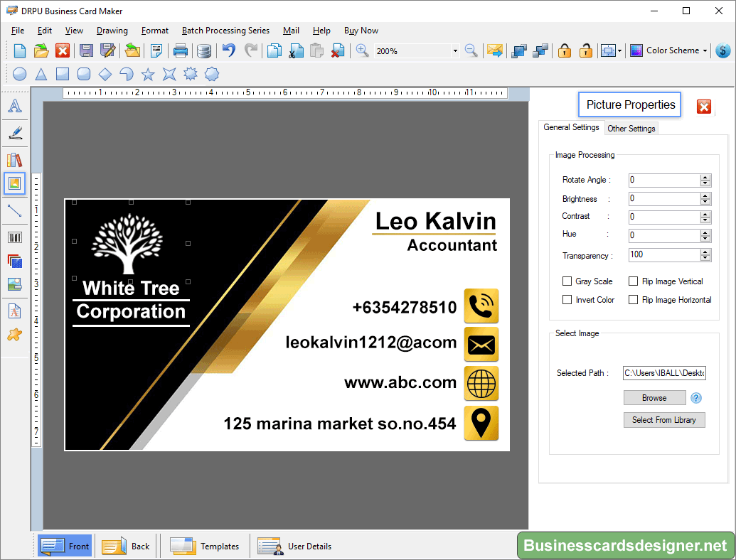The height and width of the screenshot is (560, 736).
Task: Open the Drawing menu
Action: tap(112, 31)
